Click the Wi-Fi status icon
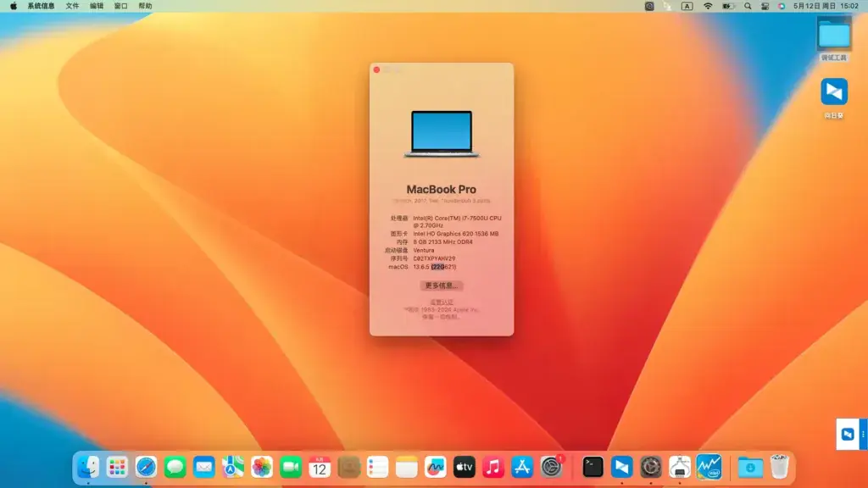Image resolution: width=868 pixels, height=488 pixels. [708, 6]
